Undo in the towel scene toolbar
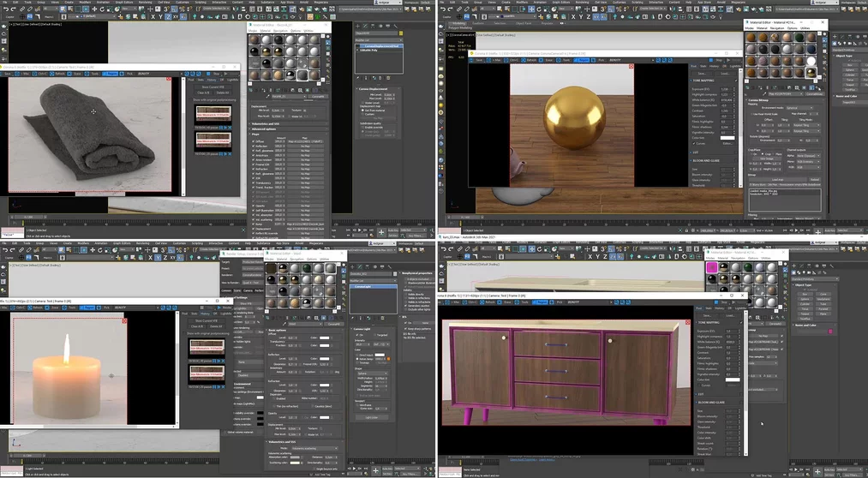This screenshot has width=868, height=478. tap(6, 9)
